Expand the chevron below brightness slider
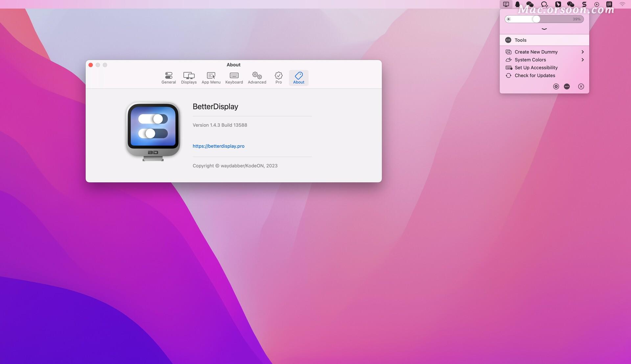The image size is (631, 364). 544,29
